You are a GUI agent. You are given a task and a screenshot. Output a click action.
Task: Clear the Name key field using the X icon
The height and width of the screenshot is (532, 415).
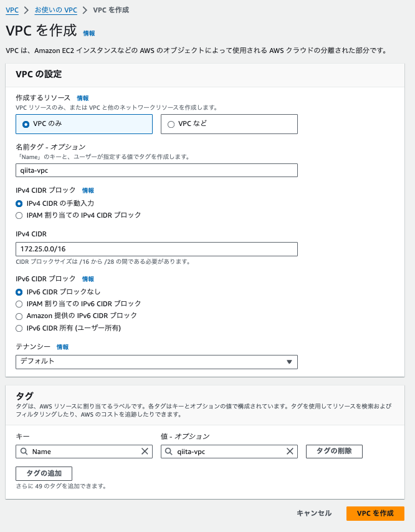click(x=144, y=451)
